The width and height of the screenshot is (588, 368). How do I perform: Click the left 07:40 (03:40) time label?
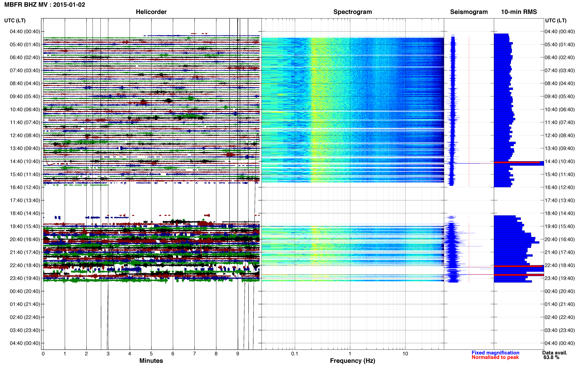[x=25, y=70]
